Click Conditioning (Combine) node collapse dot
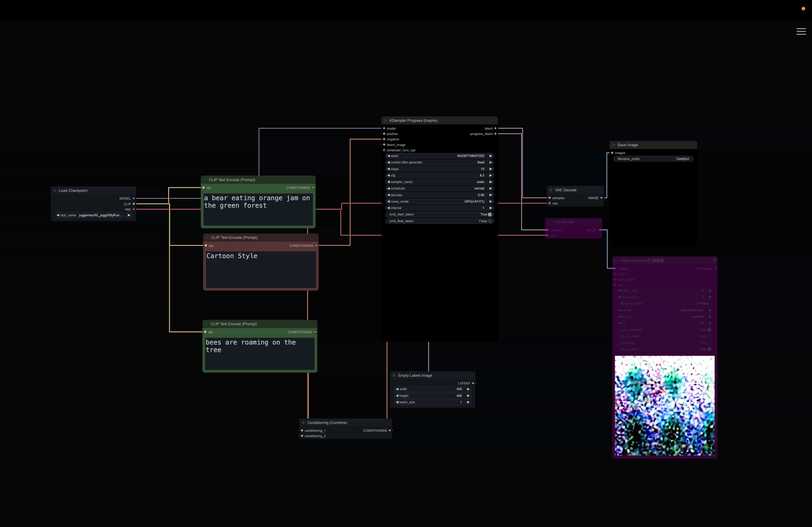812x527 pixels. [x=303, y=423]
